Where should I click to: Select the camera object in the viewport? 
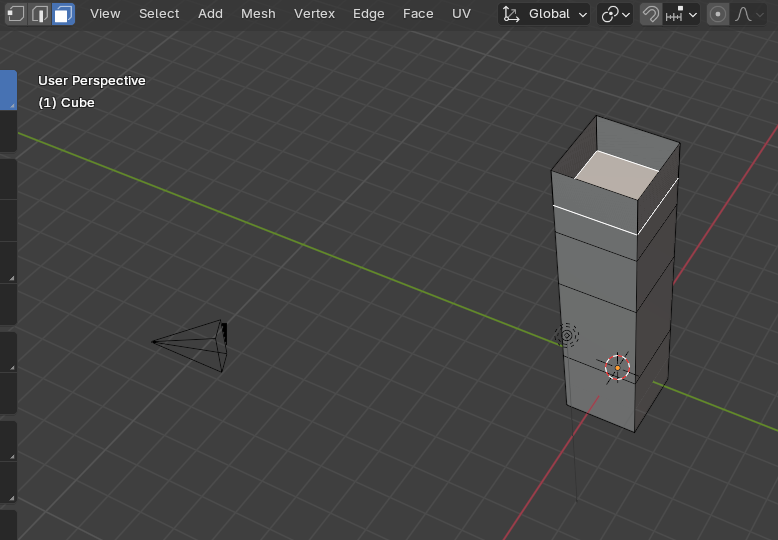(x=191, y=345)
